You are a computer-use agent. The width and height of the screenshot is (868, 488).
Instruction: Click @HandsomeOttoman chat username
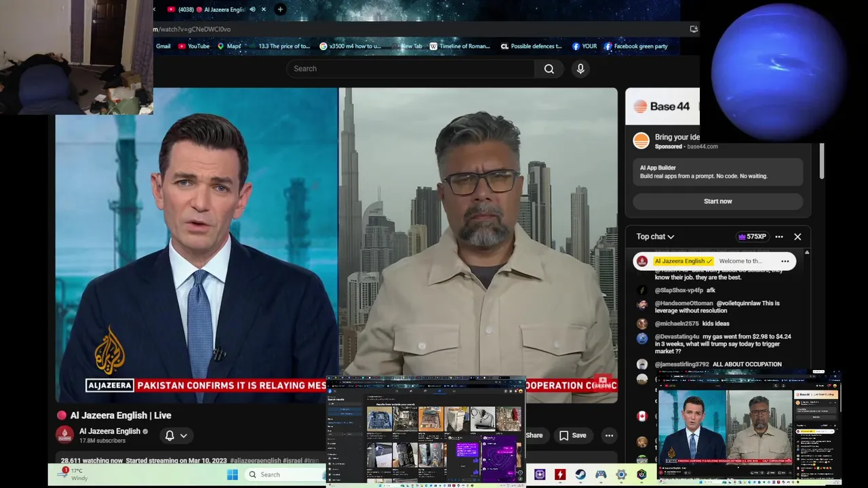click(684, 303)
